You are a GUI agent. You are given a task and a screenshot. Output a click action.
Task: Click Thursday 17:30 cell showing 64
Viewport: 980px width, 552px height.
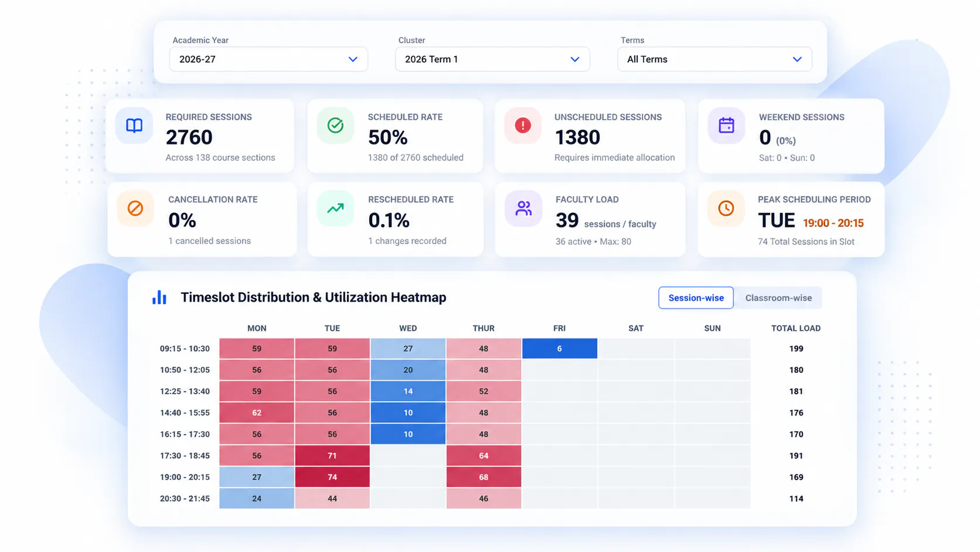484,456
